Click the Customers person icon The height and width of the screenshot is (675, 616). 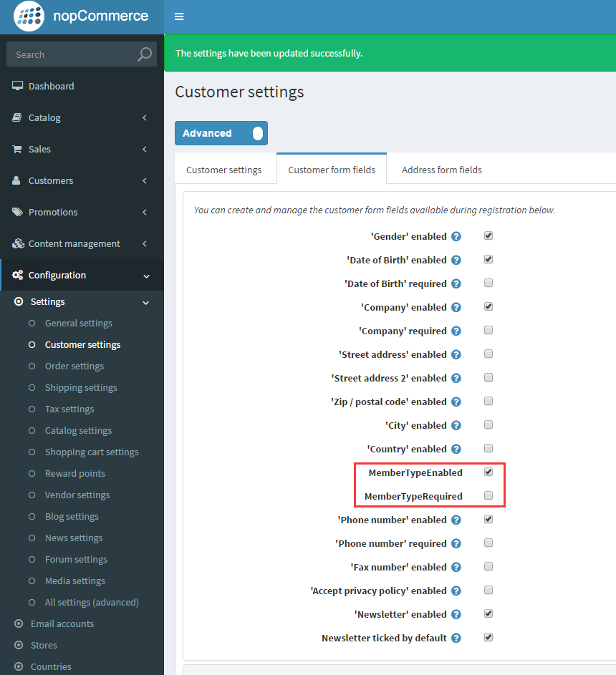click(16, 180)
